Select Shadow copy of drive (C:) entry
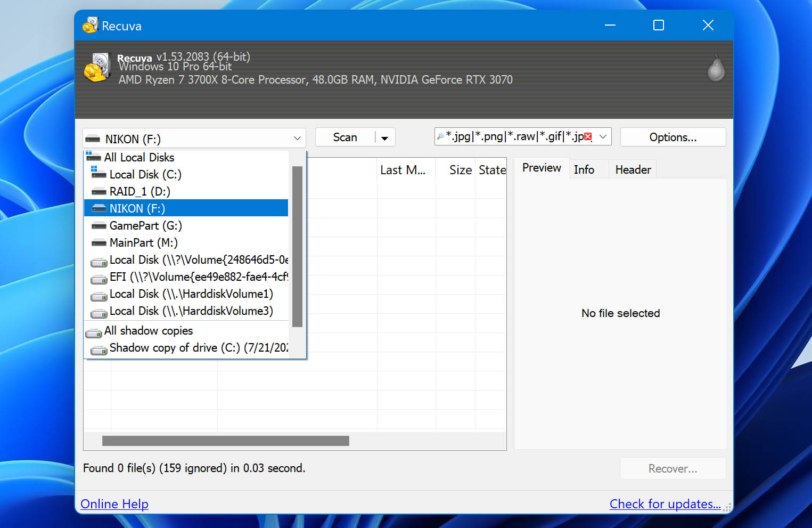The image size is (812, 528). pyautogui.click(x=186, y=347)
